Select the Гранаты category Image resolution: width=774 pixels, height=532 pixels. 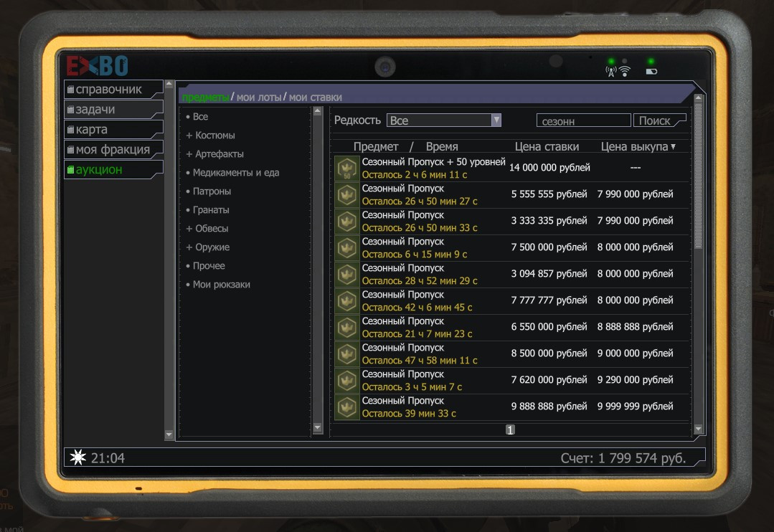click(207, 210)
